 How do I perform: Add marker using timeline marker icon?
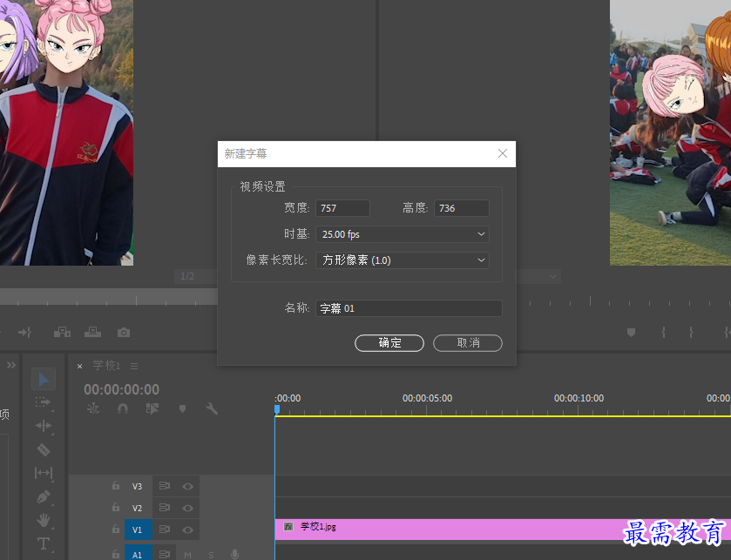coord(182,408)
